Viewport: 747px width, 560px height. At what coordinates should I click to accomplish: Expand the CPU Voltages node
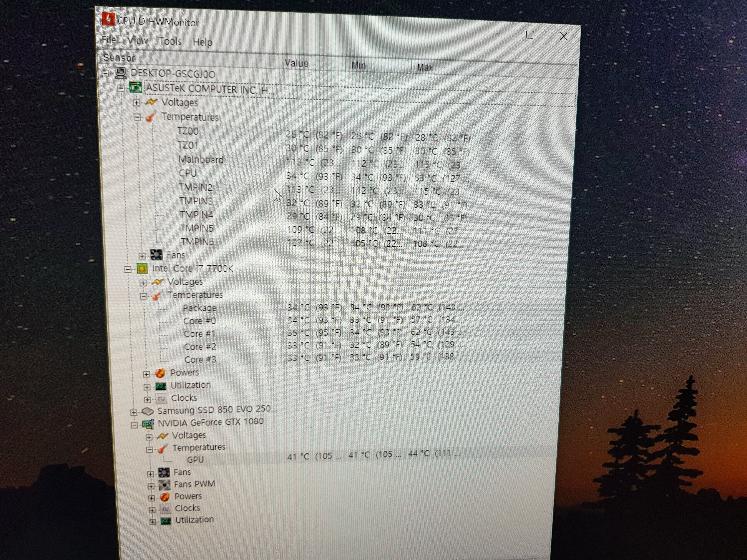click(x=143, y=283)
